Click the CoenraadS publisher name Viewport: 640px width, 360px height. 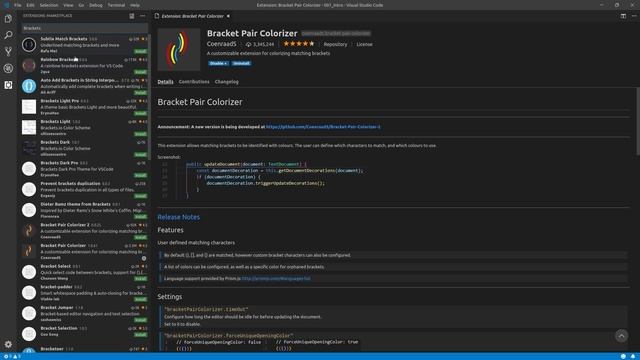(x=222, y=44)
